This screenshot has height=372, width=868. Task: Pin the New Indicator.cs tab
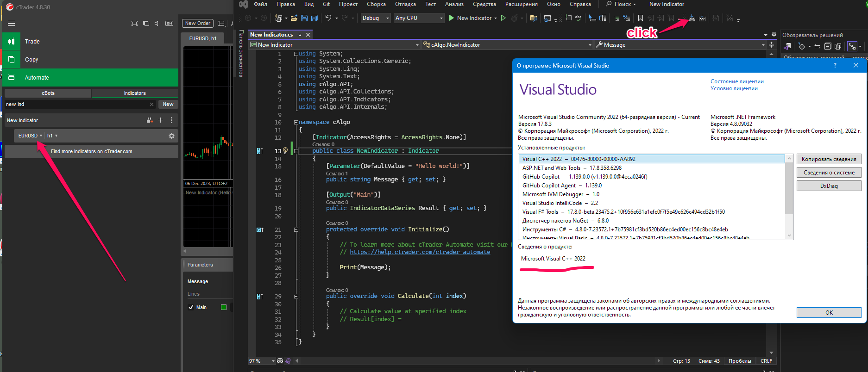click(x=299, y=35)
